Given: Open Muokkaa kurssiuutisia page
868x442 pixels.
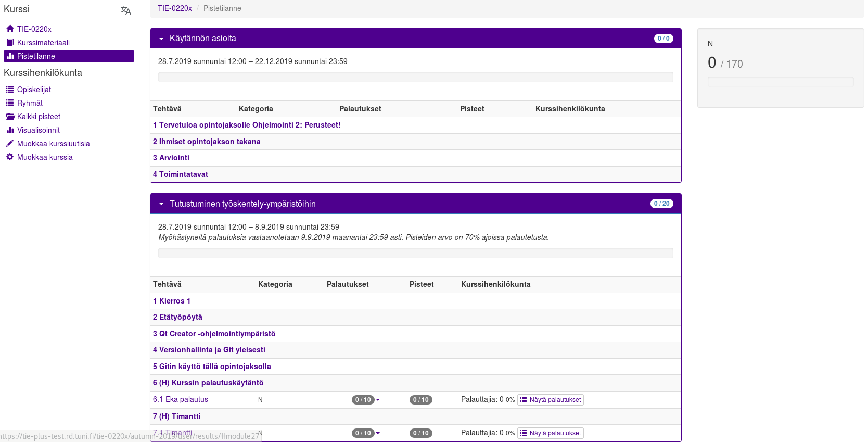Looking at the screenshot, I should pyautogui.click(x=54, y=144).
